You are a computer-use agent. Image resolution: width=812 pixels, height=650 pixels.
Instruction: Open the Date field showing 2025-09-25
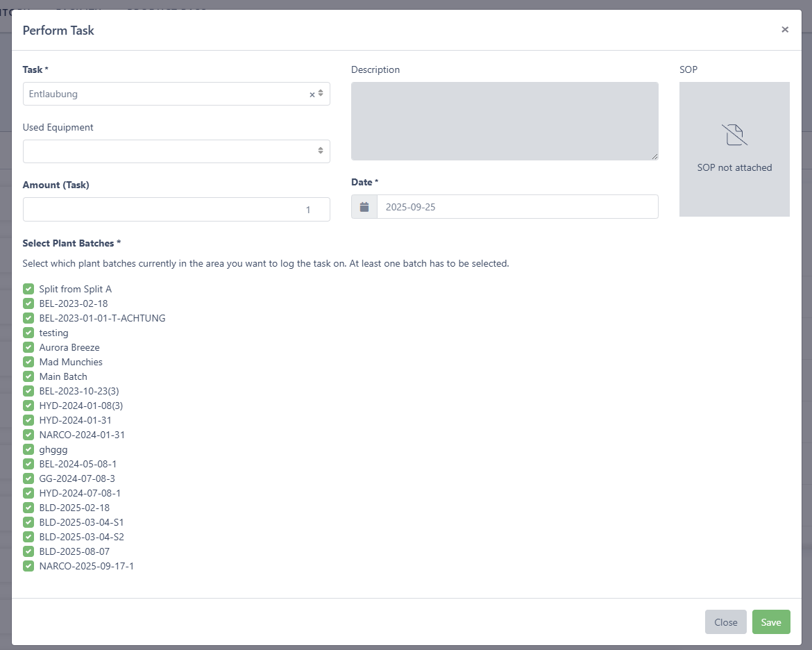coord(517,207)
